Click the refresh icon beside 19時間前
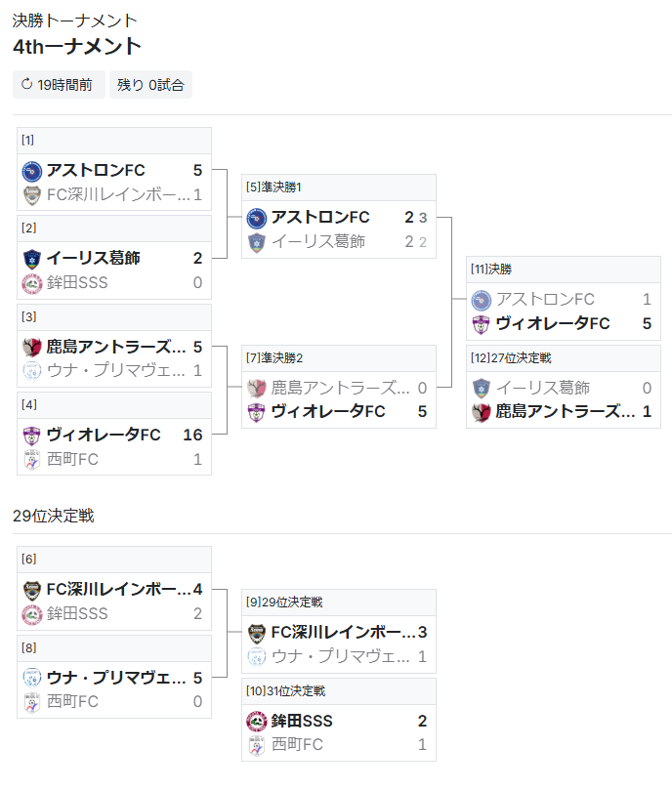Screen dimensions: 672x790 [26, 84]
